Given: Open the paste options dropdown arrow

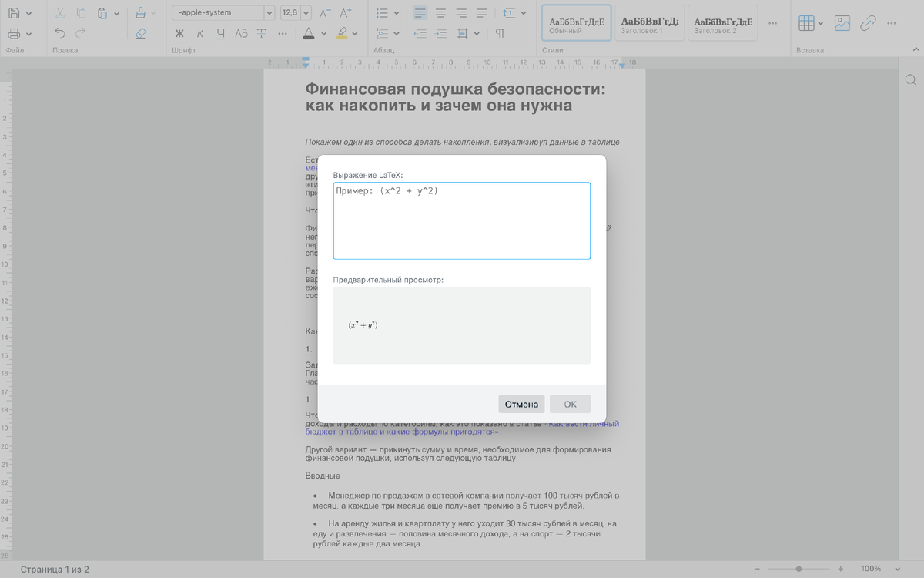Looking at the screenshot, I should pos(116,14).
